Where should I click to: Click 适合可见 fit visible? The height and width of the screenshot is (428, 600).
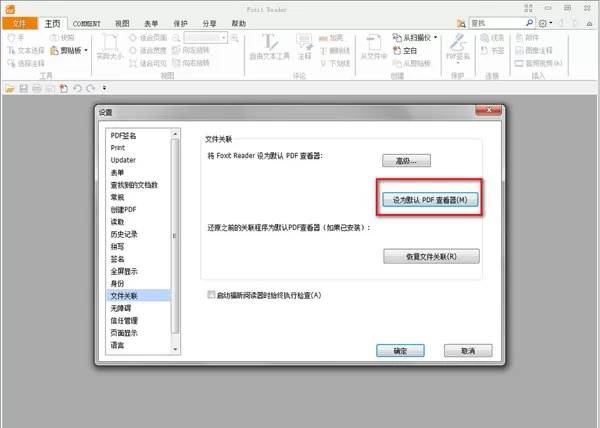[148, 63]
